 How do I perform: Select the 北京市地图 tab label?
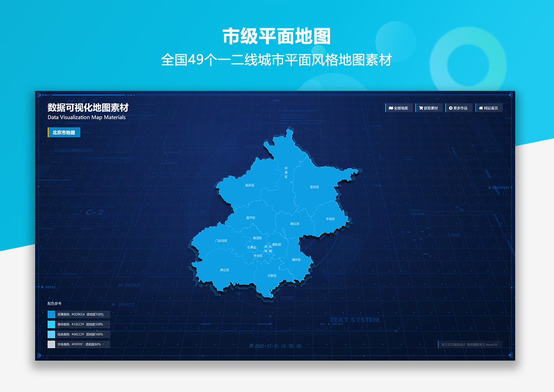[x=64, y=132]
